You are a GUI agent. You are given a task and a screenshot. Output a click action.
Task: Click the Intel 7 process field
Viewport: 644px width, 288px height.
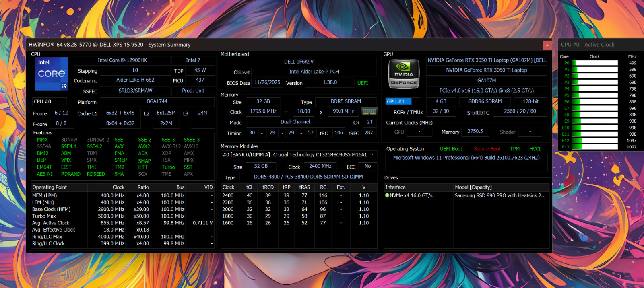[x=193, y=60]
